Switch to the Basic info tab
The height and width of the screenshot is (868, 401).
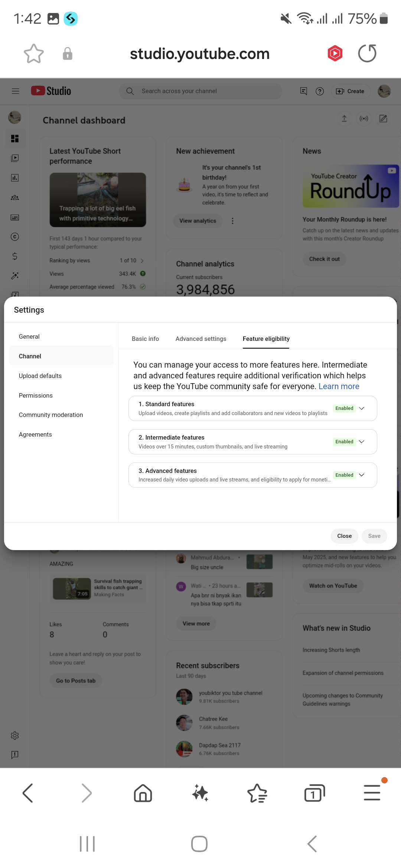pyautogui.click(x=145, y=339)
